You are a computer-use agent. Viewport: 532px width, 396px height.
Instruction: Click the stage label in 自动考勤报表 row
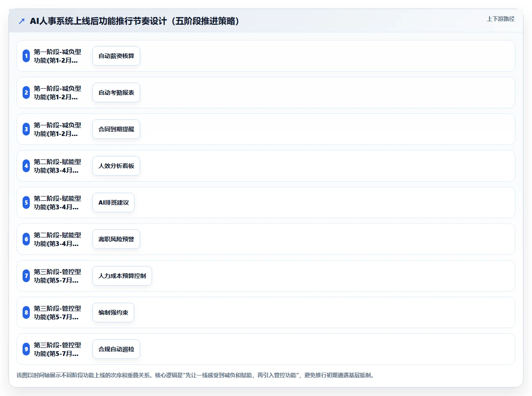(58, 92)
